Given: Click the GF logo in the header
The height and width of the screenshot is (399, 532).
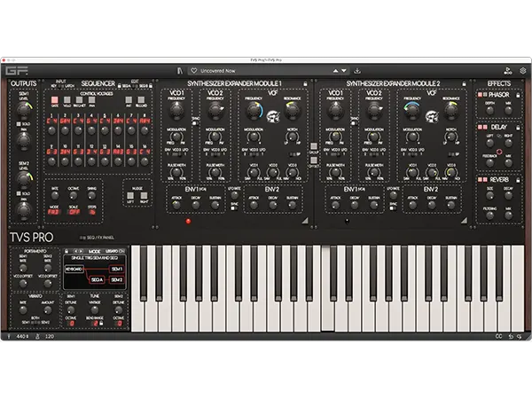Looking at the screenshot, I should tap(16, 71).
